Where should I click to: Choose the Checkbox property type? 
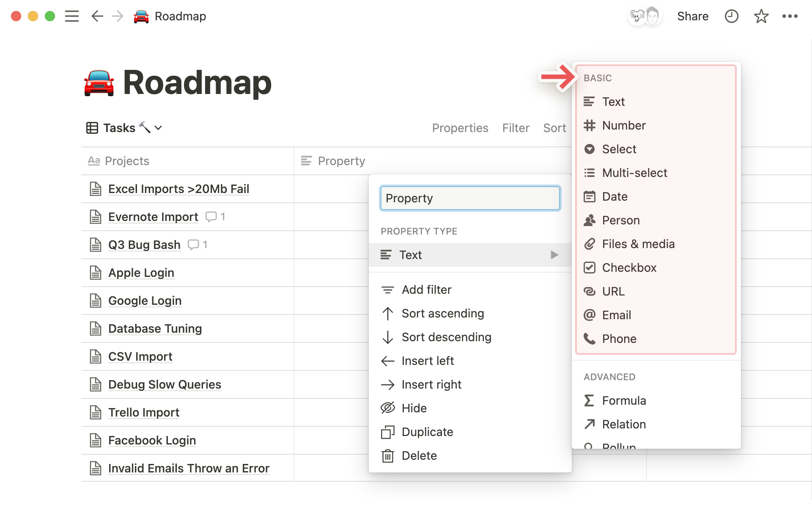pyautogui.click(x=629, y=268)
